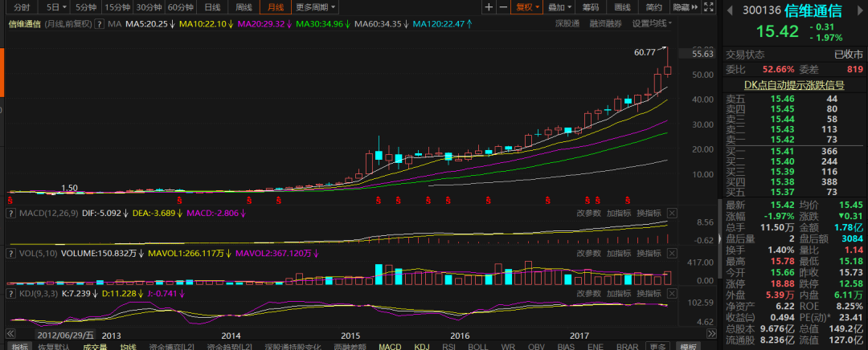Click 改参数 in the VOL panel

pyautogui.click(x=588, y=253)
